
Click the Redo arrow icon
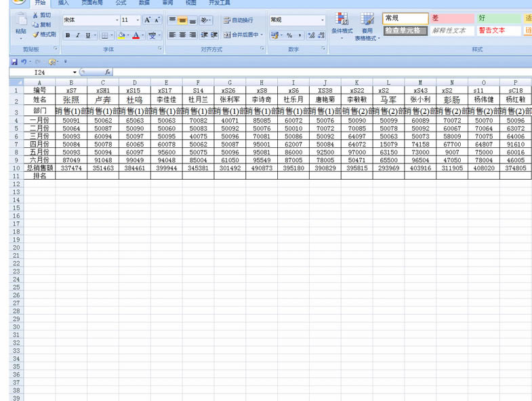38,62
